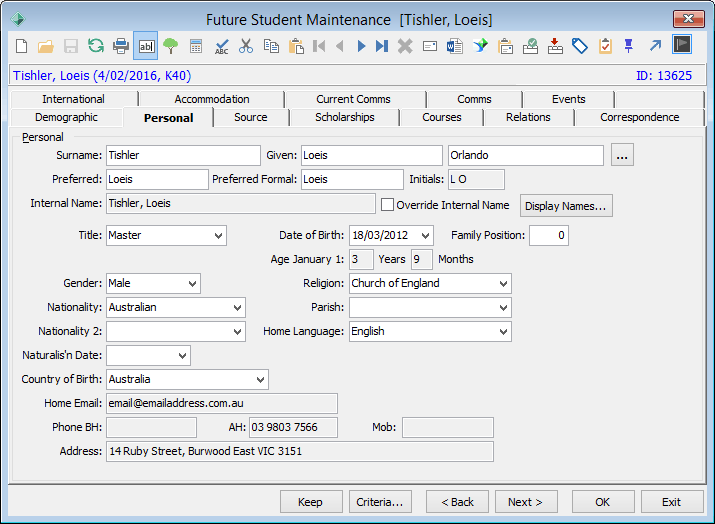The image size is (715, 524).
Task: Click the green Refresh arrows icon
Action: [96, 46]
